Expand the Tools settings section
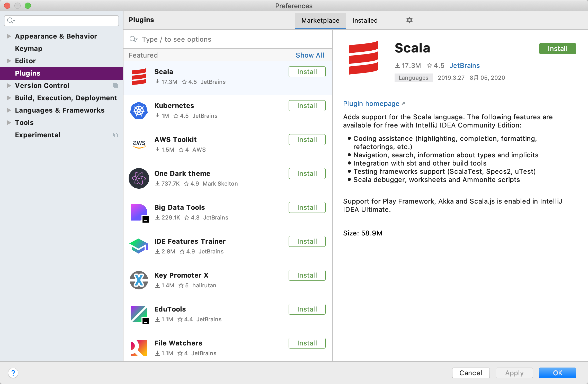Viewport: 588px width, 384px height. [9, 123]
